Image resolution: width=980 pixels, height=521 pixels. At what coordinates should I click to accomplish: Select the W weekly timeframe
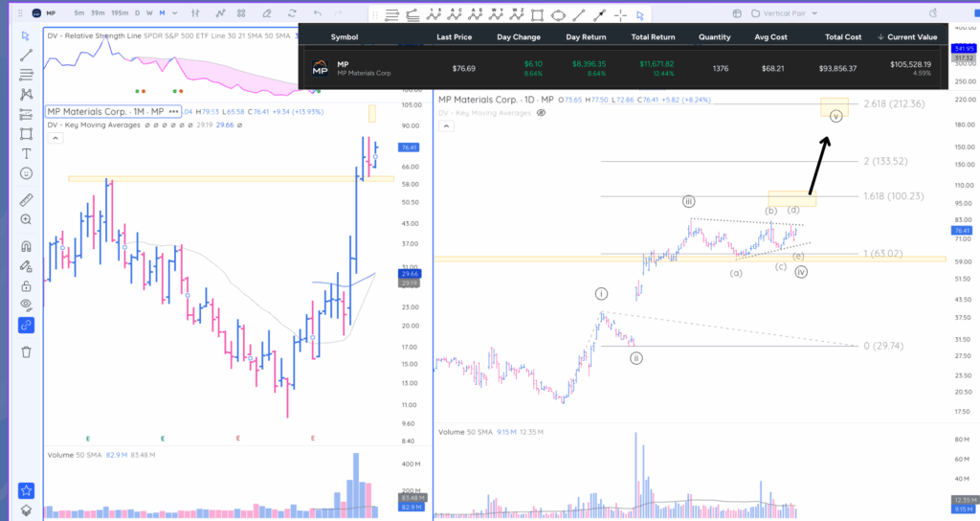148,14
